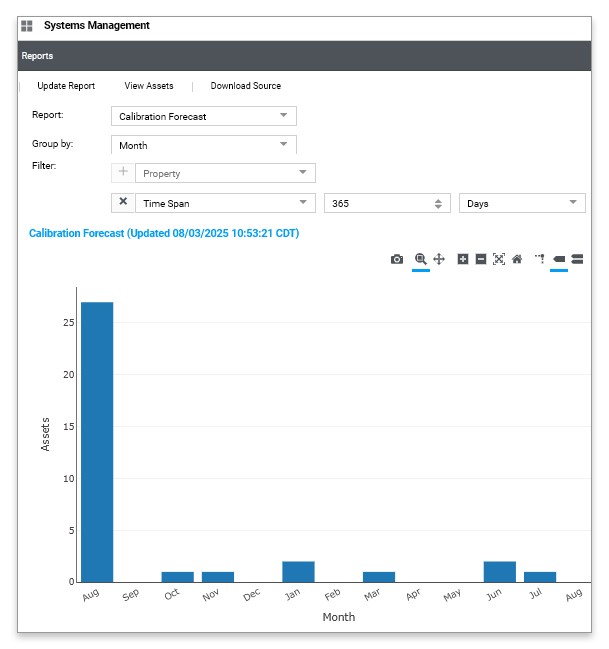Click the Jan bar in chart
The image size is (609, 649).
(298, 572)
